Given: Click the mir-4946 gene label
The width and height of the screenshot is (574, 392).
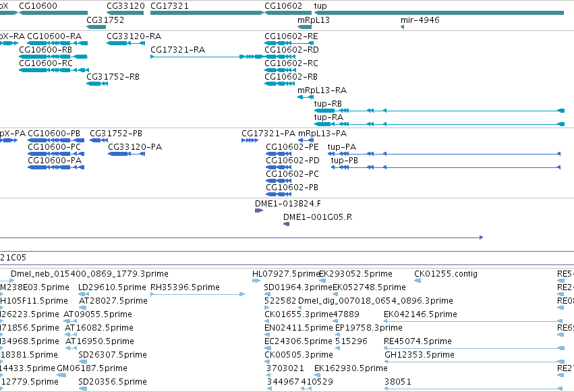Looking at the screenshot, I should tap(420, 20).
